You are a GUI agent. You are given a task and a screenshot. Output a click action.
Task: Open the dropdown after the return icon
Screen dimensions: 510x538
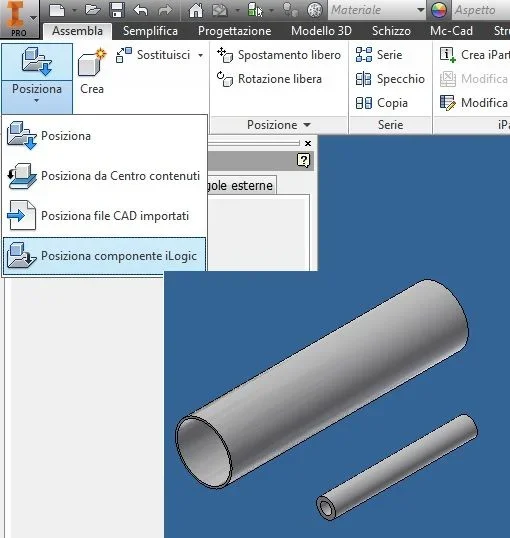(237, 11)
